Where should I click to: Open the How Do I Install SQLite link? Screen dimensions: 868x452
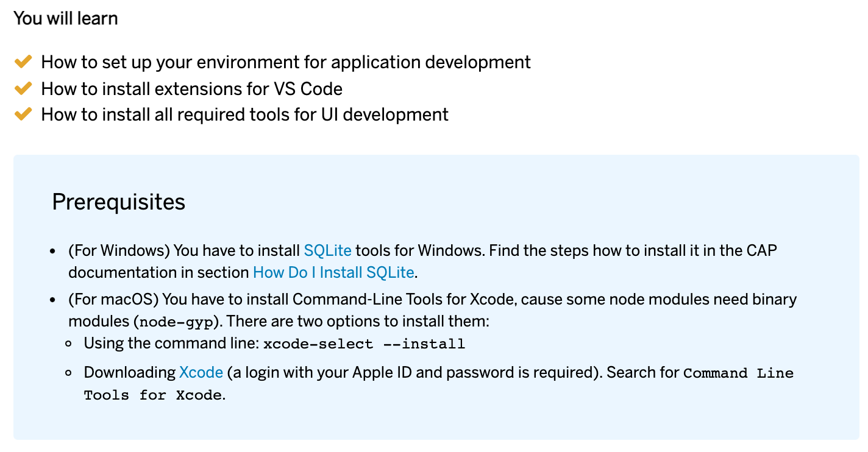pyautogui.click(x=333, y=272)
